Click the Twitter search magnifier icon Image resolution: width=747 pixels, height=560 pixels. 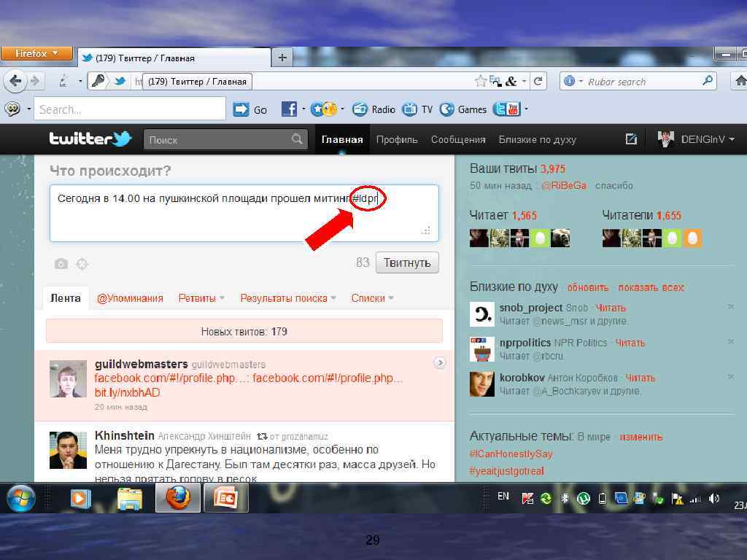(x=297, y=139)
